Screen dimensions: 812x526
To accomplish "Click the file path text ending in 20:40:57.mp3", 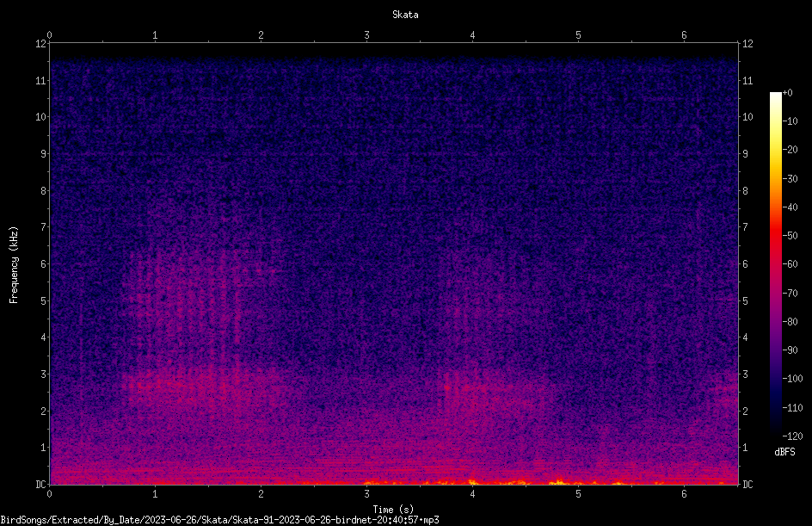I will (219, 520).
